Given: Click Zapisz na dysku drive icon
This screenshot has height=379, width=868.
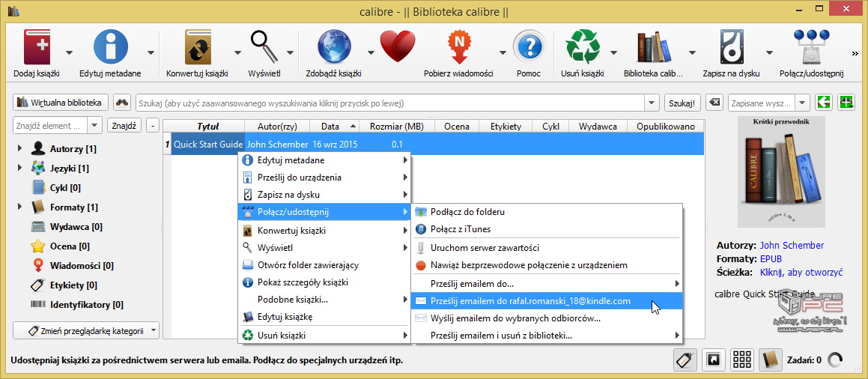Looking at the screenshot, I should [731, 47].
